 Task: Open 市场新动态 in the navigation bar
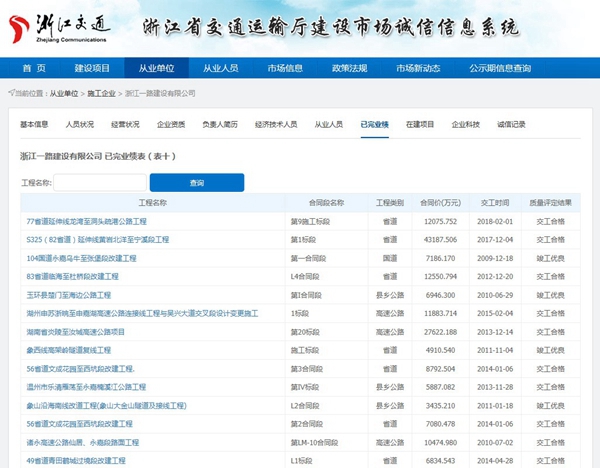tap(418, 68)
